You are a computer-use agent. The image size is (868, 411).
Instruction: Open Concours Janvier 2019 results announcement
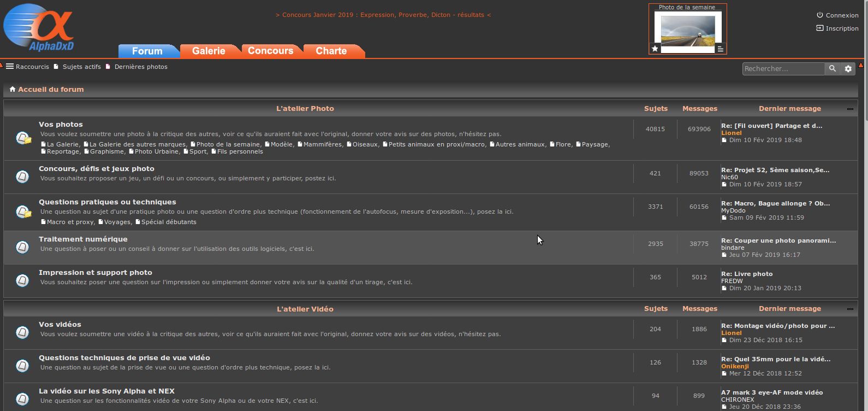tap(383, 15)
